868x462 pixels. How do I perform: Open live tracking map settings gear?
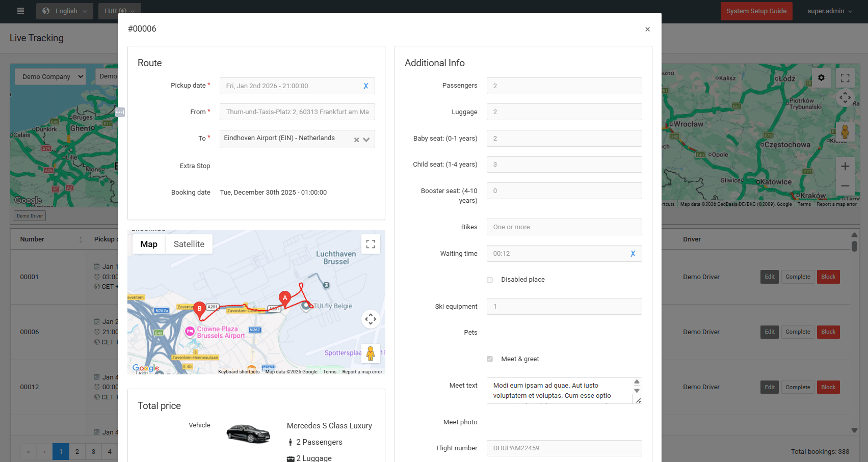[821, 78]
